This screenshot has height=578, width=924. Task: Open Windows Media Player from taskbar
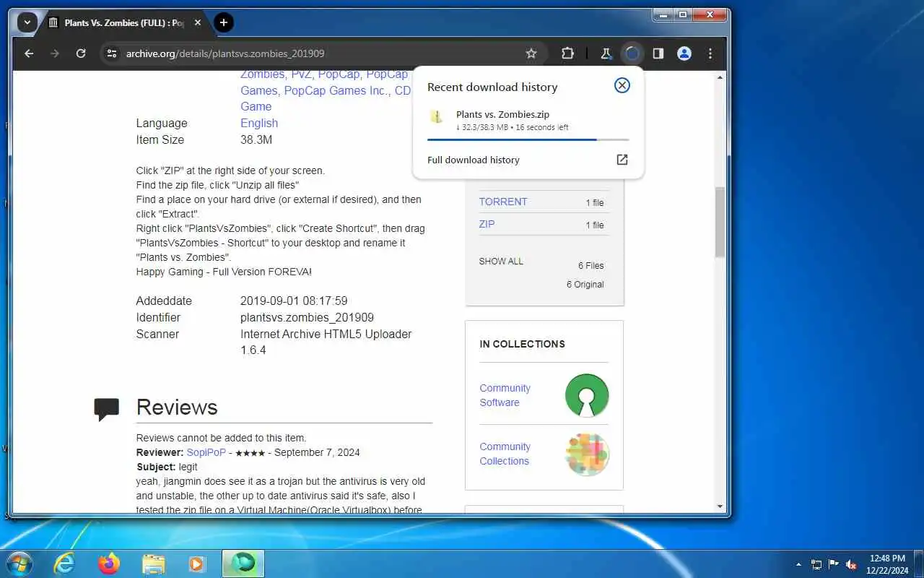pyautogui.click(x=197, y=564)
